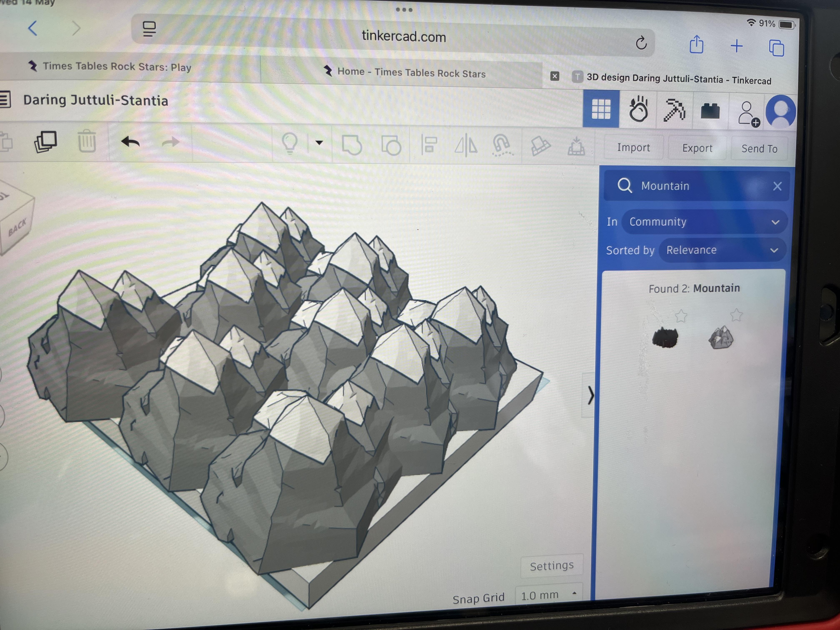This screenshot has width=840, height=630.
Task: Click the Align tool icon
Action: tap(430, 145)
